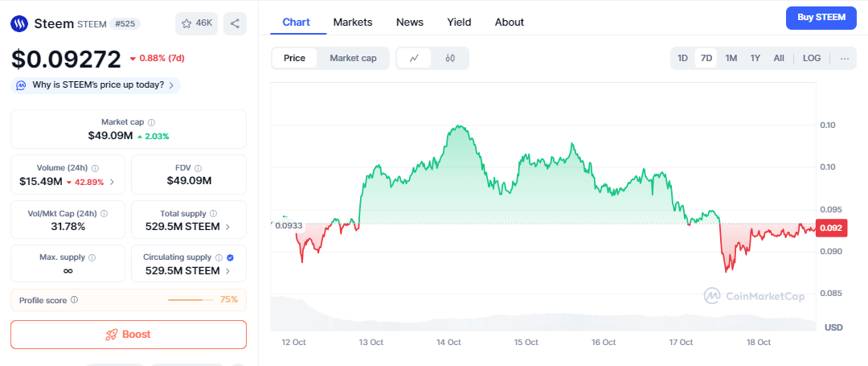Toggle chart to Price view

point(294,58)
